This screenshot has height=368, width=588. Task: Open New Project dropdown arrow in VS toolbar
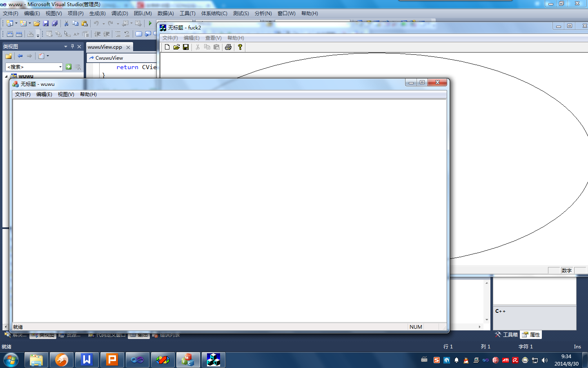point(16,23)
